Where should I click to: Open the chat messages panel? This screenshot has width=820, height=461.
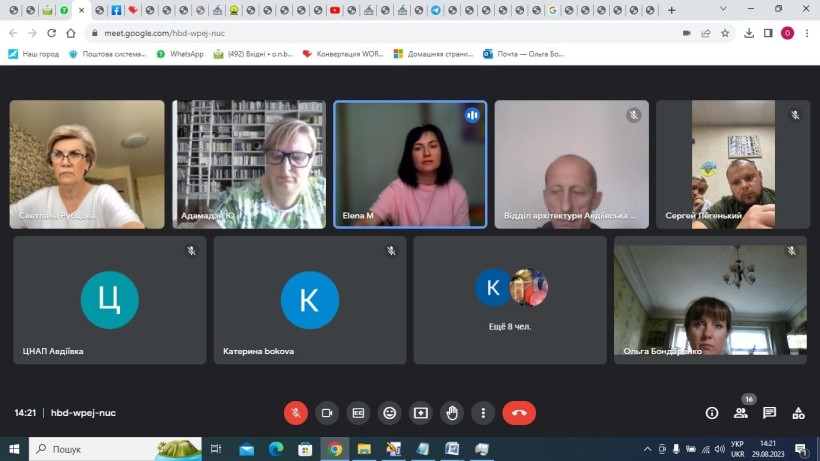pyautogui.click(x=769, y=412)
